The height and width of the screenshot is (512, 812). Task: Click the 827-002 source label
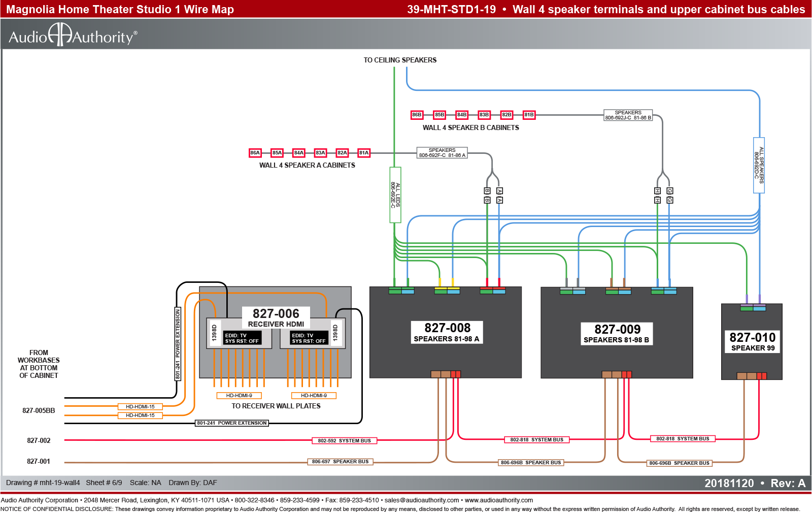(x=39, y=440)
